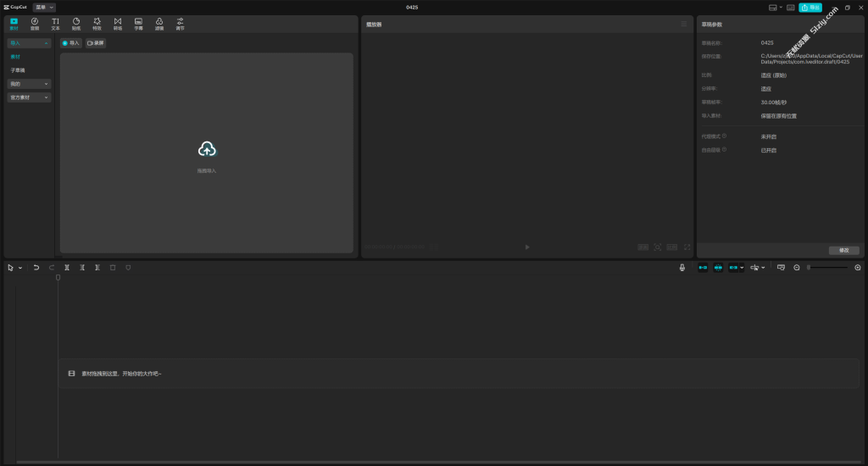The image size is (868, 466).
Task: Undo the last action
Action: pyautogui.click(x=36, y=268)
